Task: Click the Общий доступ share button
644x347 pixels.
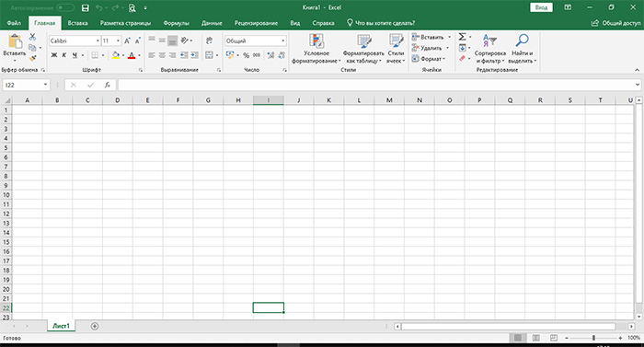Action: [x=616, y=23]
